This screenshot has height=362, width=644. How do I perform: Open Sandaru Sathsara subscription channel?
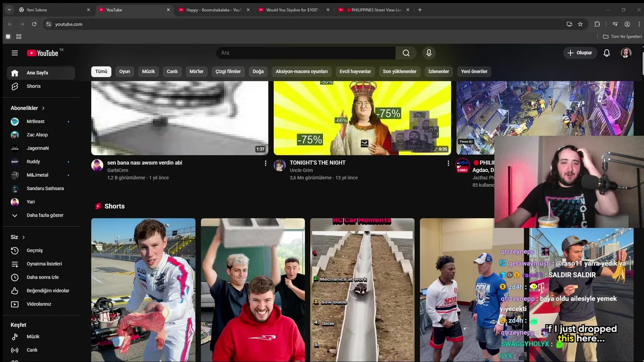(41, 189)
